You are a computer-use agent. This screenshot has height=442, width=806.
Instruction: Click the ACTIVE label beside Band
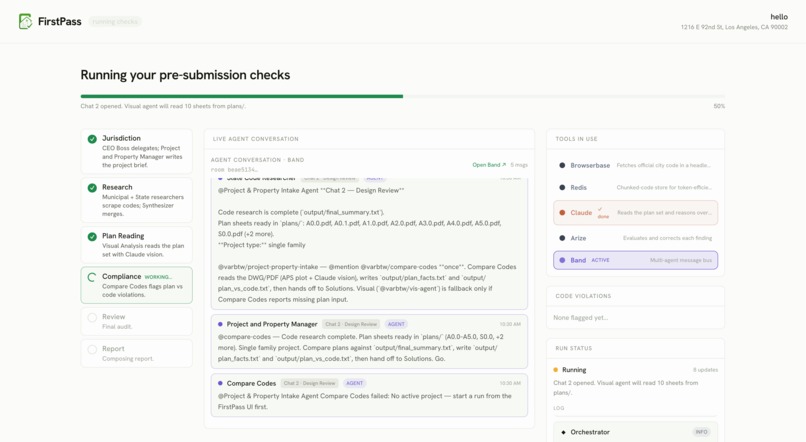click(600, 261)
